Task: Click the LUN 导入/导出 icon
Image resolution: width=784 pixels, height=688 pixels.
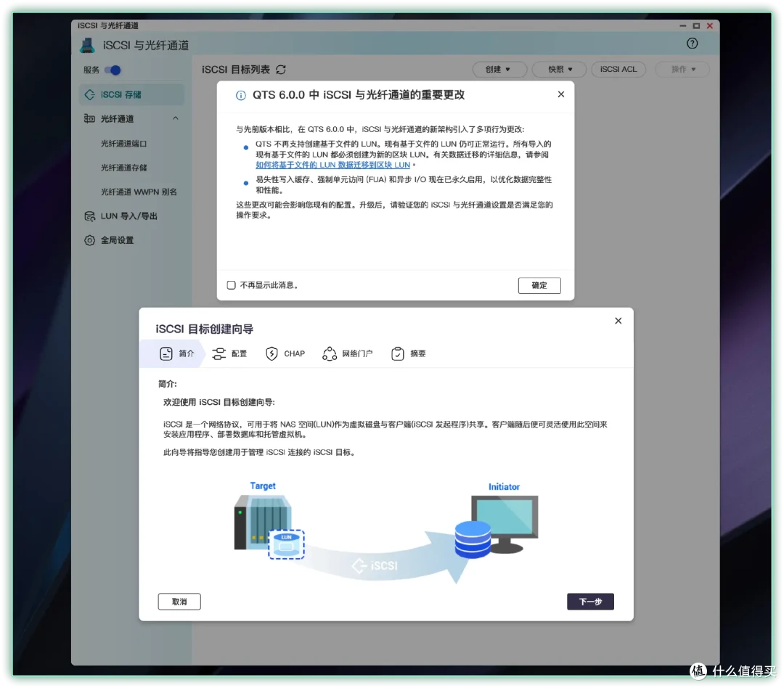Action: (89, 216)
